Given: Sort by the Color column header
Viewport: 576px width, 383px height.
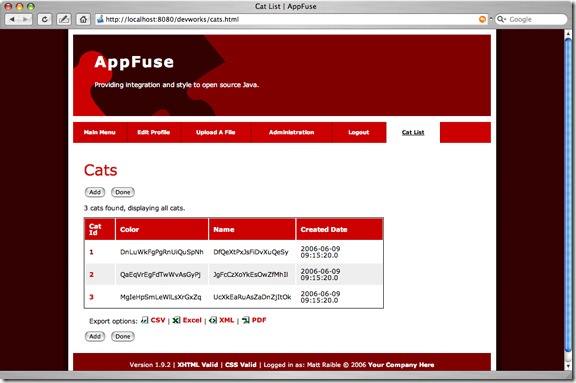Looking at the screenshot, I should coord(162,229).
